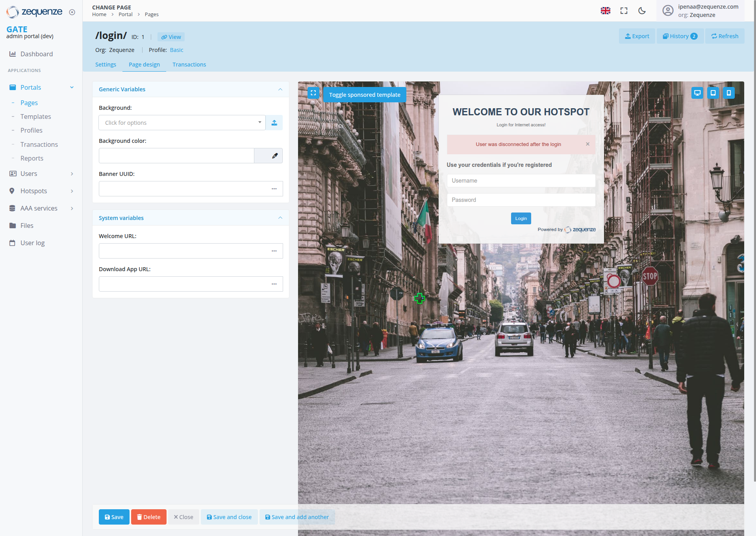Upload a background image via the upload icon
756x536 pixels.
(x=274, y=122)
